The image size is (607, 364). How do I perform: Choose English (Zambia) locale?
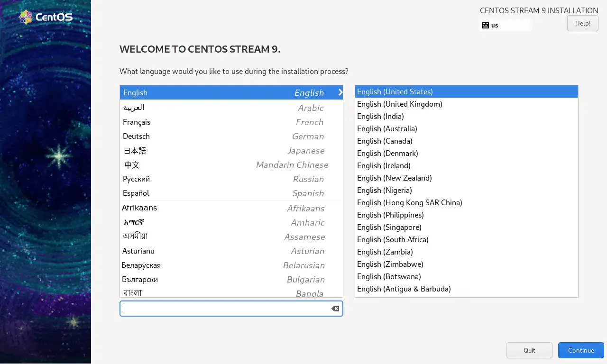point(467,252)
